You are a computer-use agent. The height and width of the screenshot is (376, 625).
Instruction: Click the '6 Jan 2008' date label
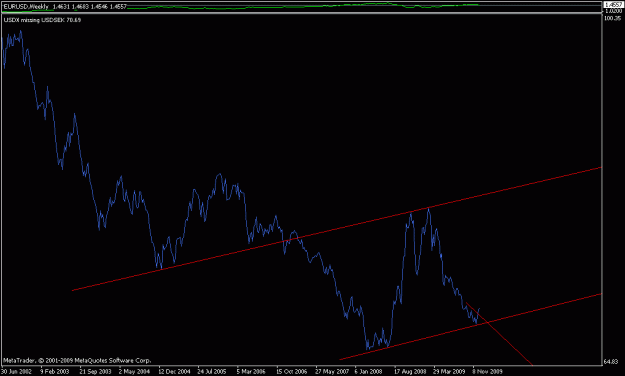(x=368, y=372)
